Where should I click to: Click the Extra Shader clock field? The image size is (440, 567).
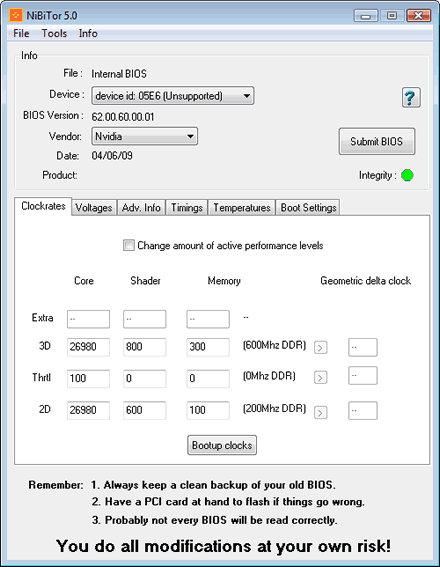(x=145, y=319)
